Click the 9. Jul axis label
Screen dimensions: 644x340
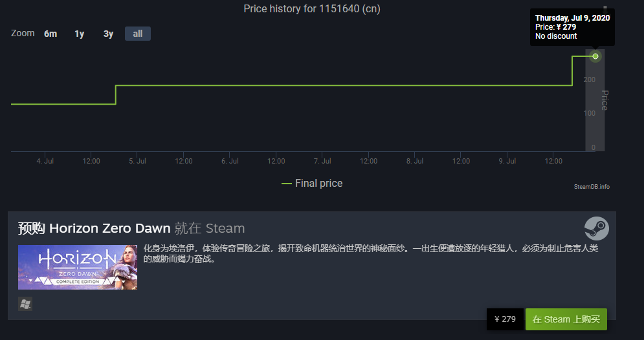point(507,161)
